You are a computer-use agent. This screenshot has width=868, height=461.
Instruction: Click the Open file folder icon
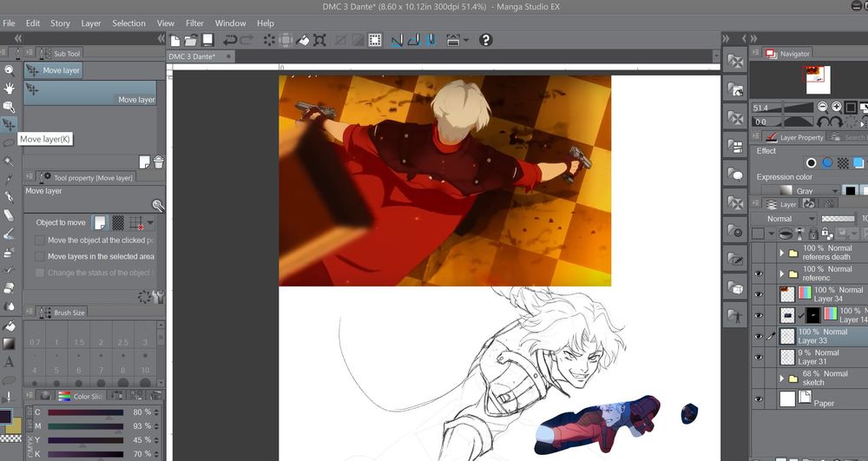pos(190,40)
